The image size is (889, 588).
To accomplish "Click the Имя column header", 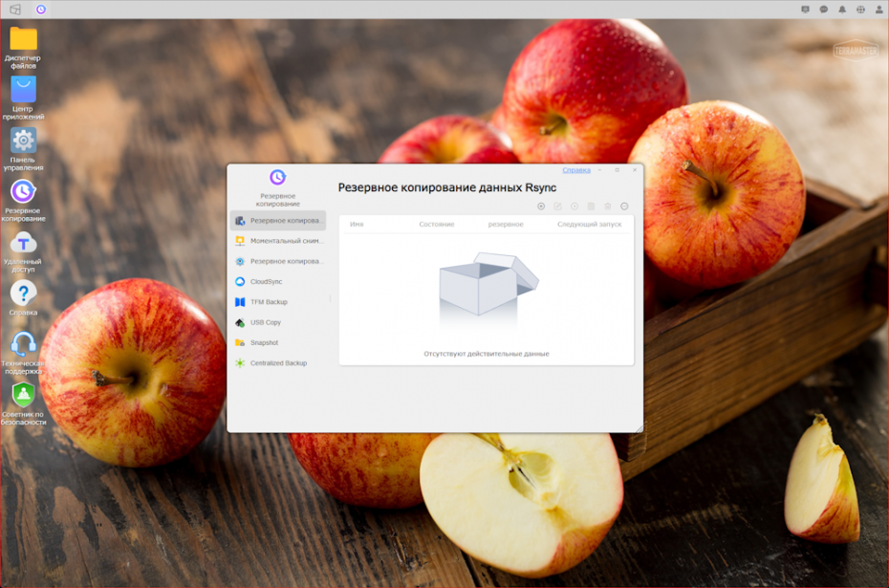I will [x=357, y=225].
